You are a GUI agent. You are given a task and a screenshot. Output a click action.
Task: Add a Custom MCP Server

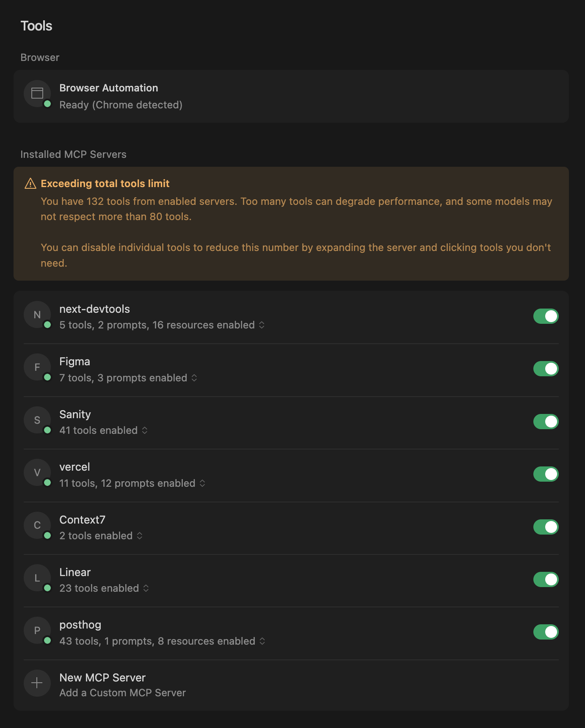(x=122, y=693)
